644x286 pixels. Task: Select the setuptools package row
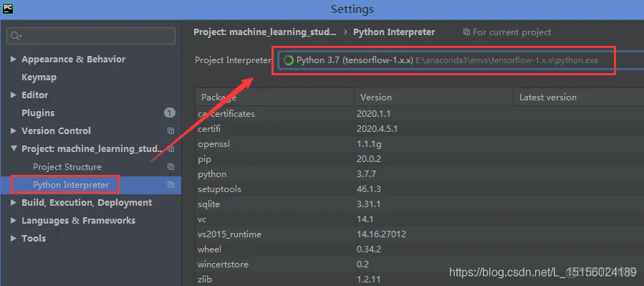[419, 189]
